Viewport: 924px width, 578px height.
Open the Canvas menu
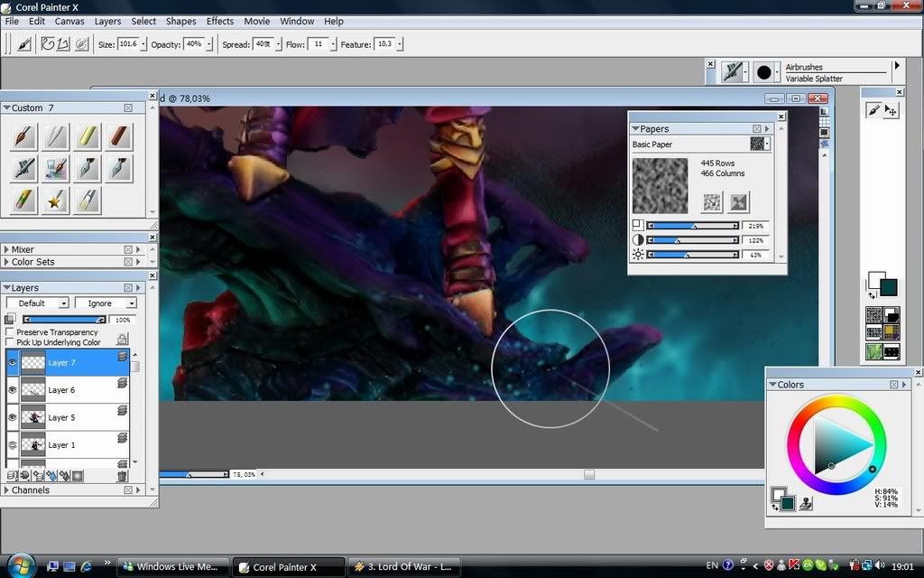pos(69,22)
